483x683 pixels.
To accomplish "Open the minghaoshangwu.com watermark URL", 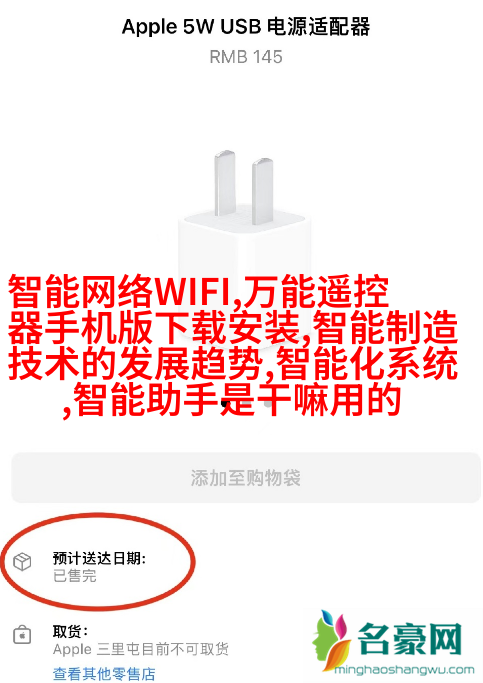I will pos(404,669).
